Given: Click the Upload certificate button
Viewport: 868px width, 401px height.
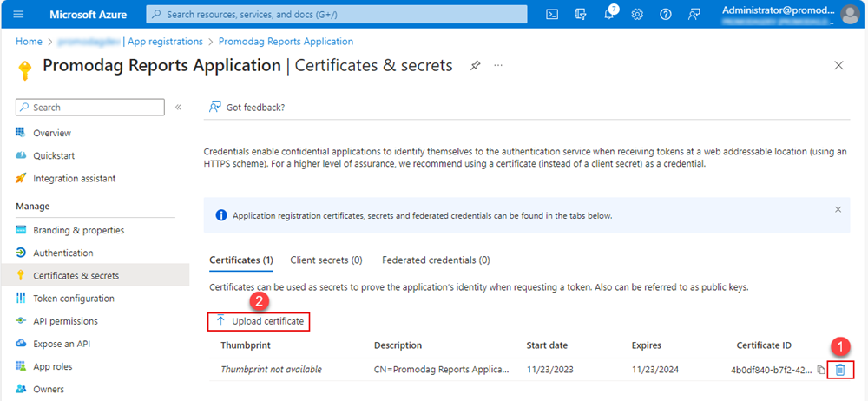Looking at the screenshot, I should pos(259,321).
